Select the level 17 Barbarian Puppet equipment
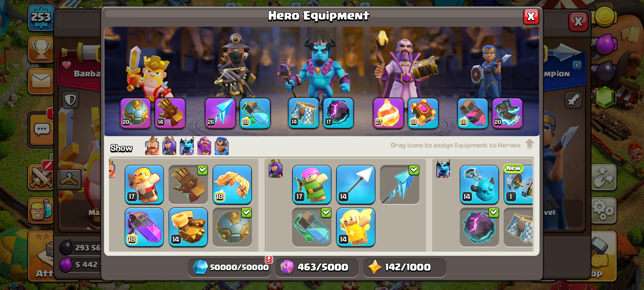644x290 pixels. (144, 184)
